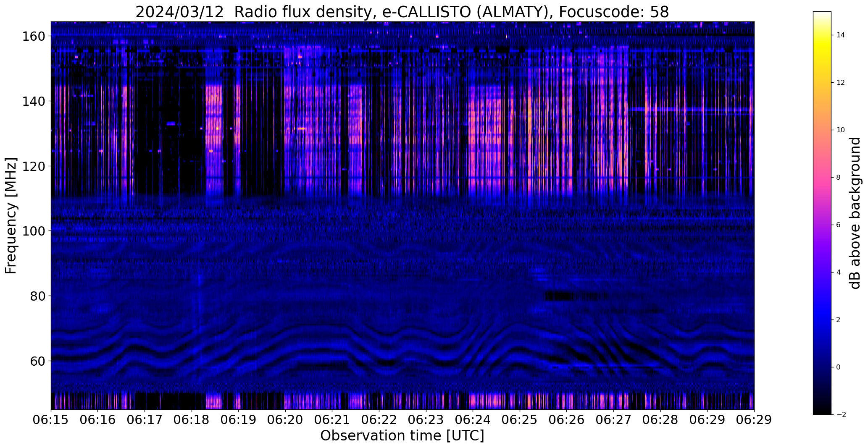The width and height of the screenshot is (868, 448).
Task: Click the 06:24 time tick label
Action: click(473, 420)
